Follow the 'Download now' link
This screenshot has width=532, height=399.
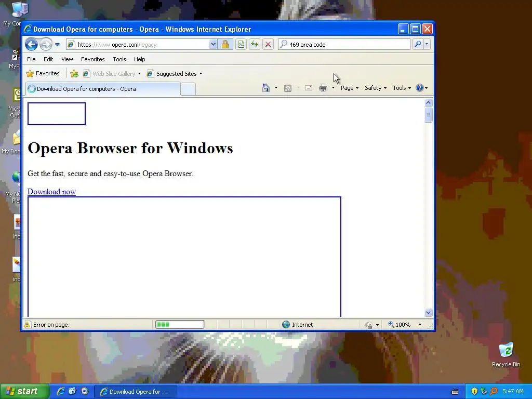(x=51, y=192)
